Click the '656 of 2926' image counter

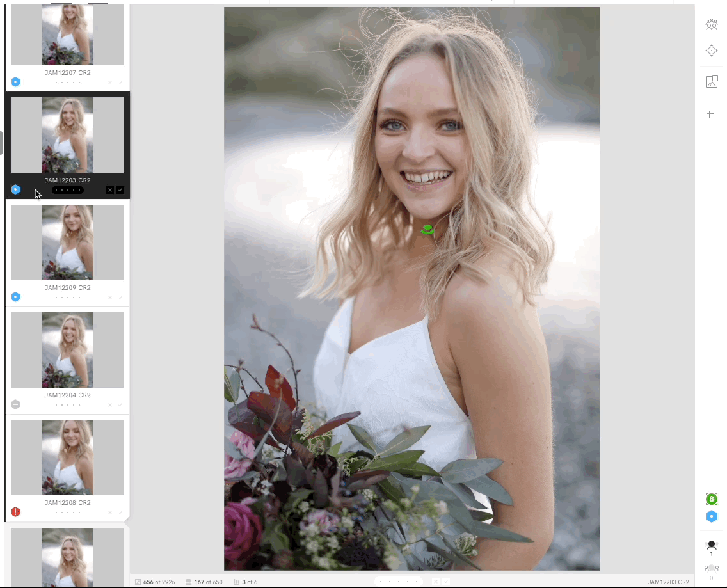159,582
